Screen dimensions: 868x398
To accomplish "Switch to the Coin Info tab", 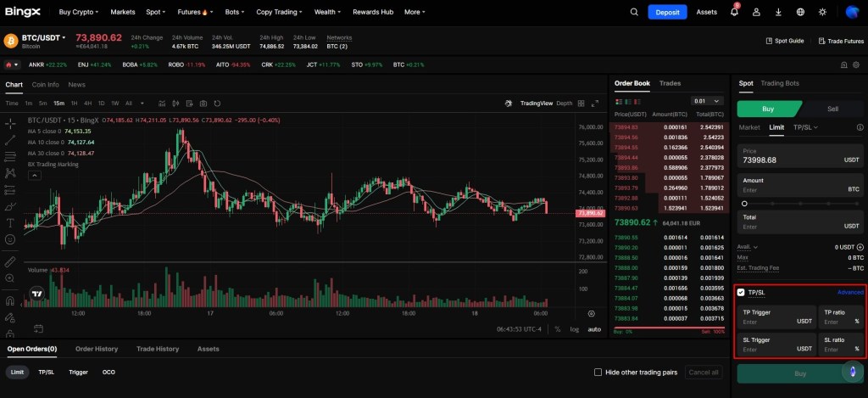I will pos(46,85).
